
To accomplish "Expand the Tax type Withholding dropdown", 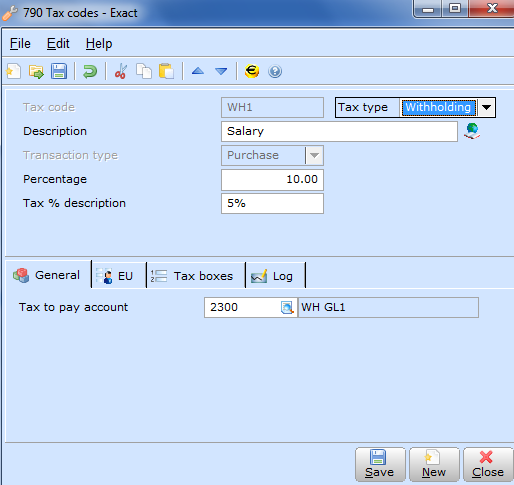I will 486,107.
